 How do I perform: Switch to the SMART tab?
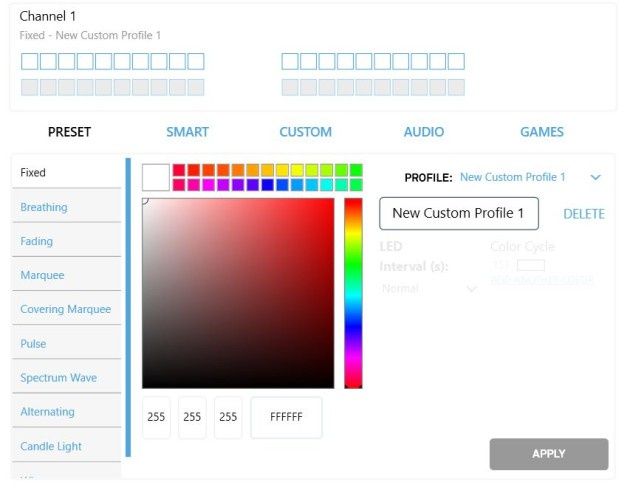187,132
